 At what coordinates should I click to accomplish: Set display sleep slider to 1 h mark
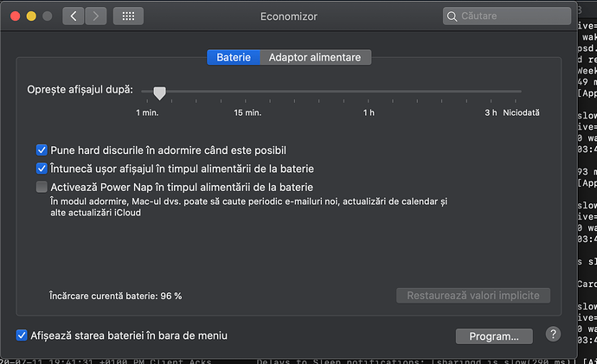pos(369,92)
